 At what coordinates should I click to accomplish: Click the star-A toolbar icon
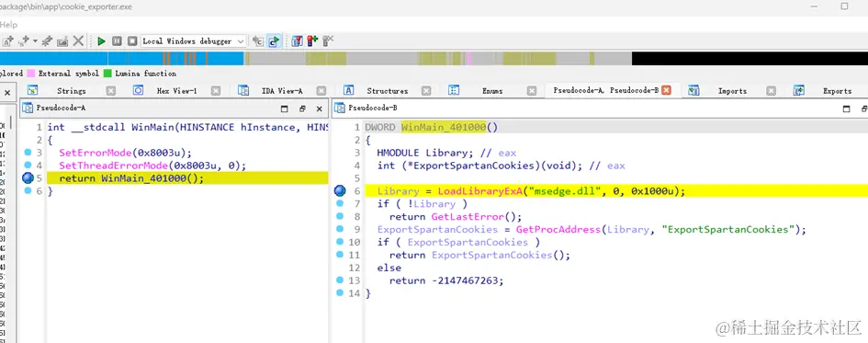pos(8,41)
